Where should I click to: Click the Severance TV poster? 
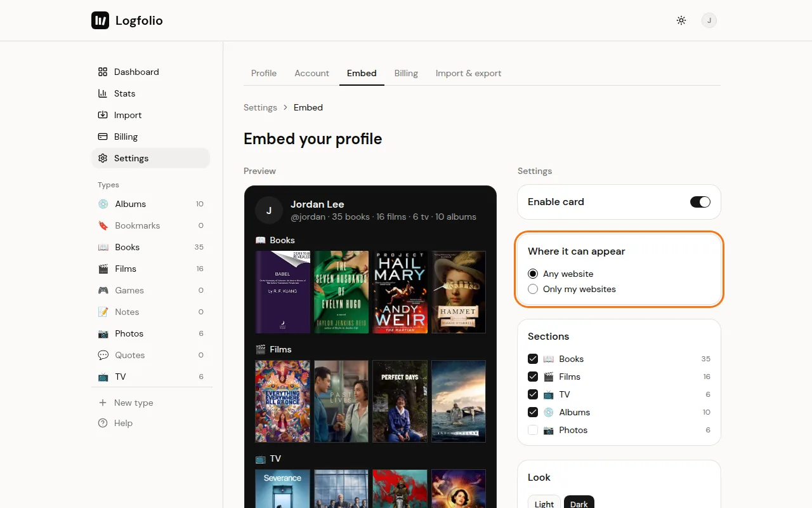click(282, 488)
